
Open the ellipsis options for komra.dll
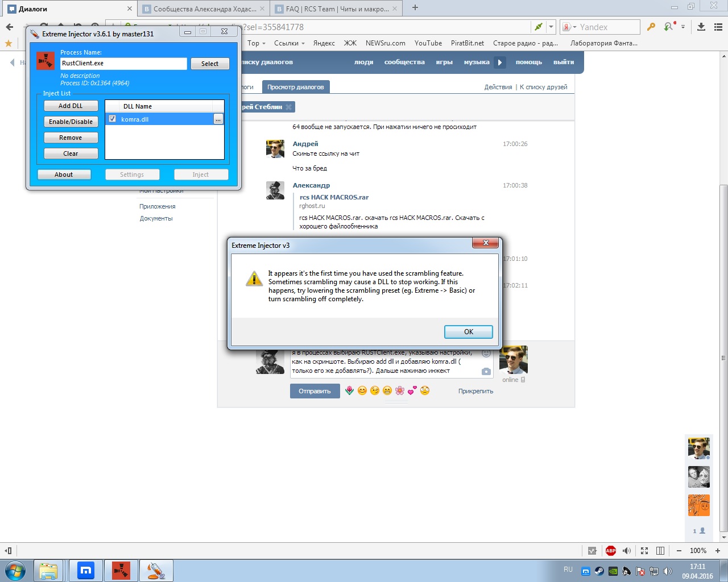pos(218,119)
